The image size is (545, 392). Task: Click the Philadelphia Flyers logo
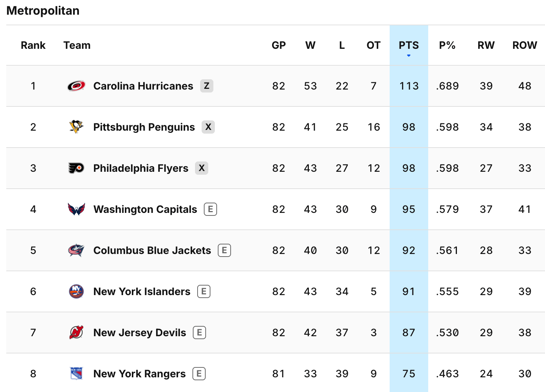tap(76, 168)
